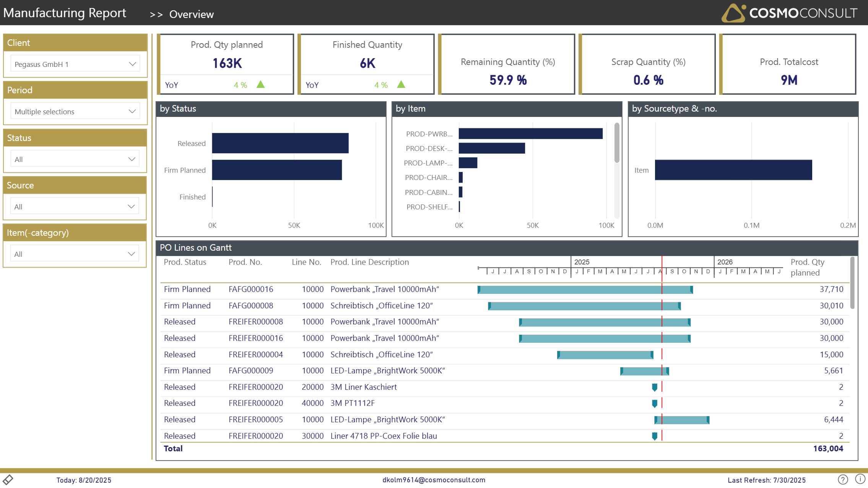Click the Released bar in by Status chart
868x488 pixels.
280,143
